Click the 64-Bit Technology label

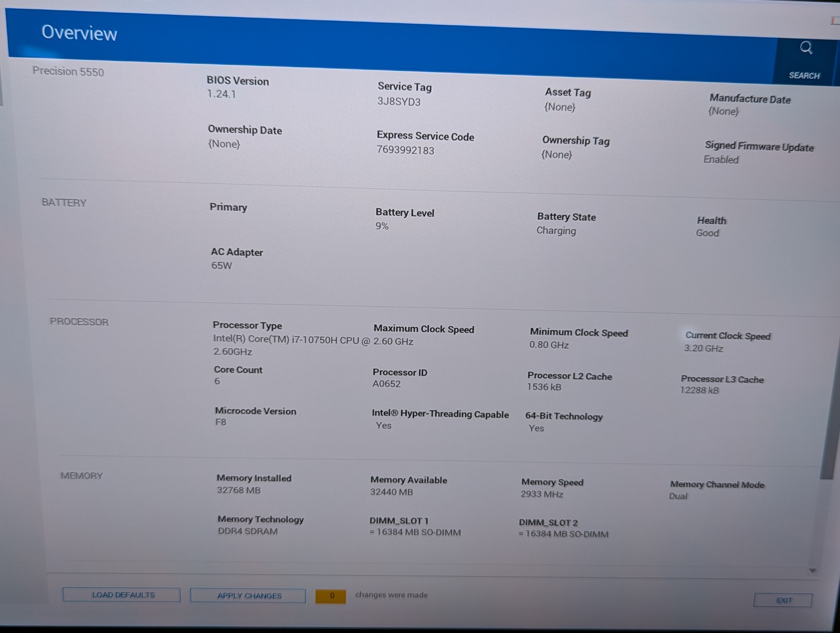click(x=564, y=416)
